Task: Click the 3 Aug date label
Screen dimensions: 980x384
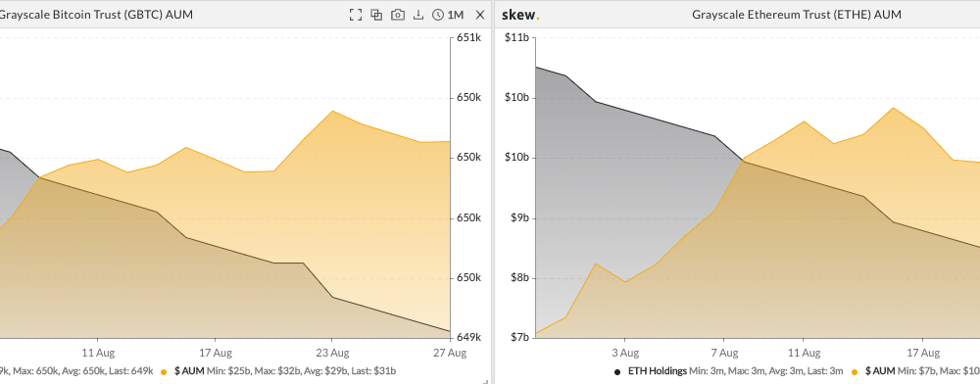Action: [625, 353]
